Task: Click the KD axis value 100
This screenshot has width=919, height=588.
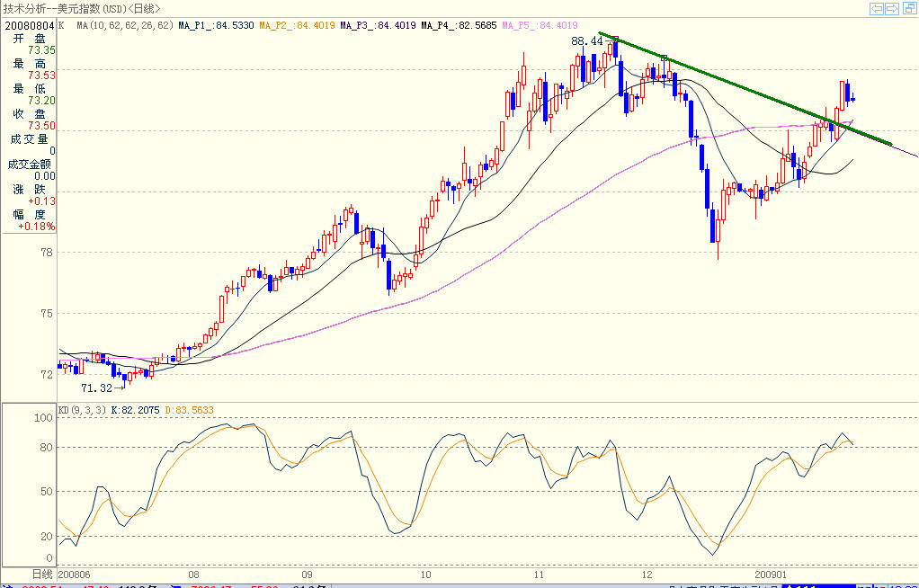Action: coord(43,418)
